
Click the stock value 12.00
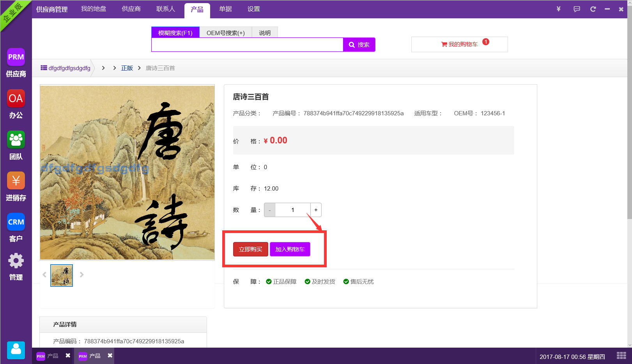[271, 189]
